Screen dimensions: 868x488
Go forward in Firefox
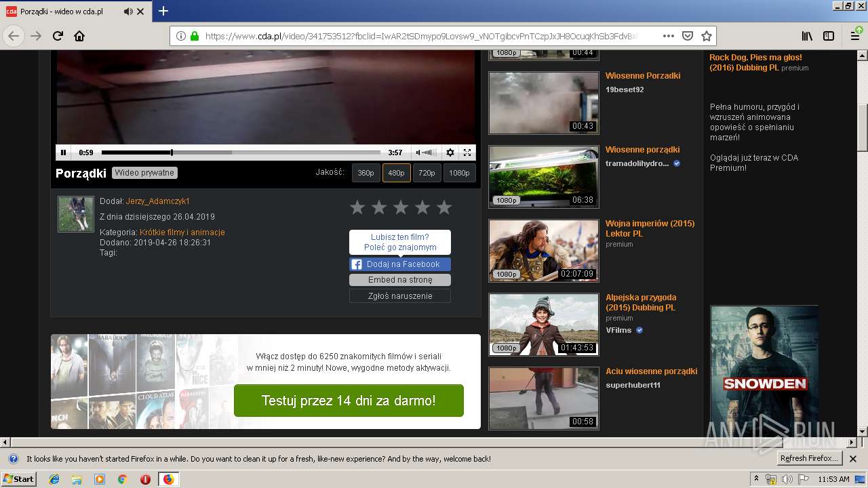pyautogui.click(x=36, y=36)
